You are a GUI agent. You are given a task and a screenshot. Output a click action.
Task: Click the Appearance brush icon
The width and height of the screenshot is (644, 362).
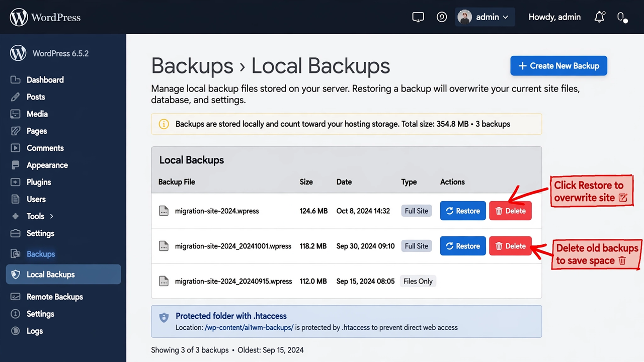[16, 165]
